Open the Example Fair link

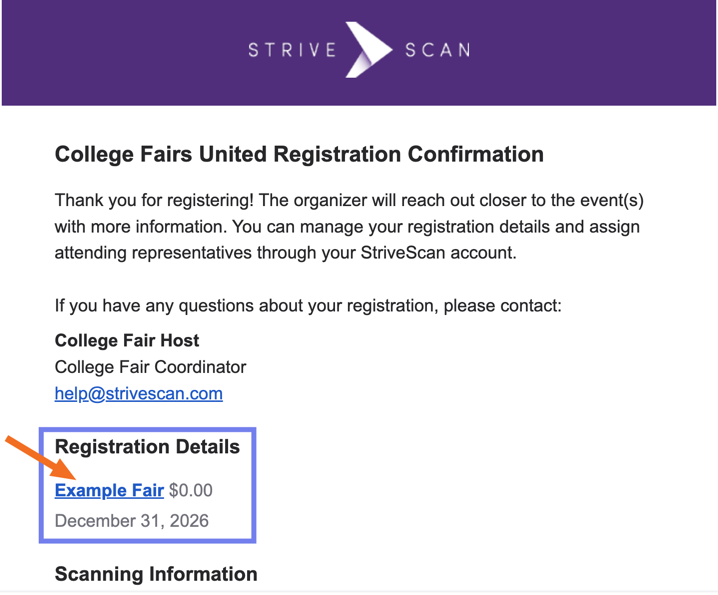[109, 490]
